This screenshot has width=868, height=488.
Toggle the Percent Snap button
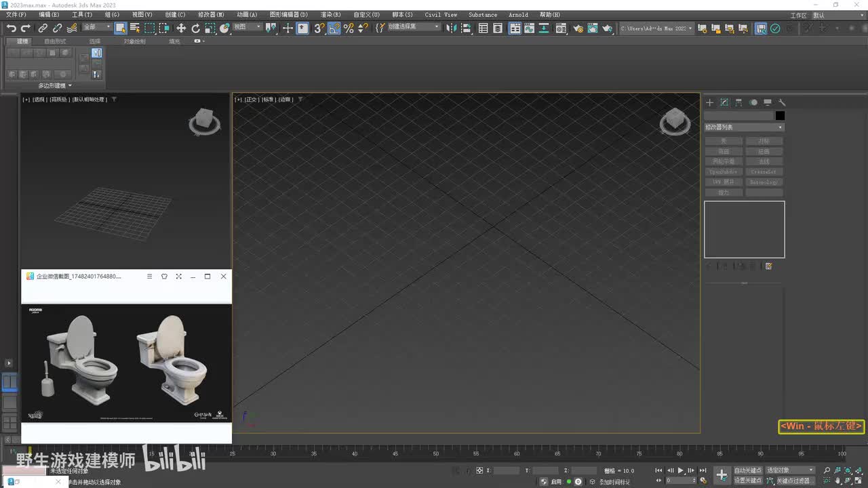click(x=349, y=28)
